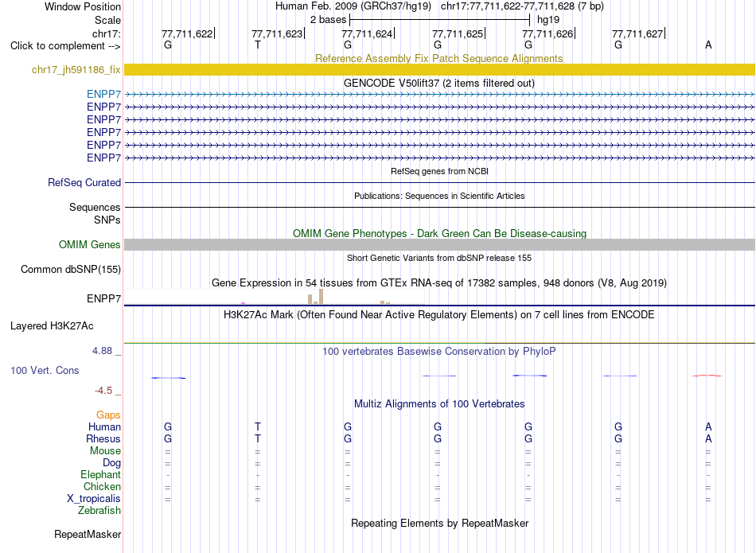Click the 'RefSeq genes from NCBI' title
Viewport: 756px width, 553px height.
click(x=439, y=171)
